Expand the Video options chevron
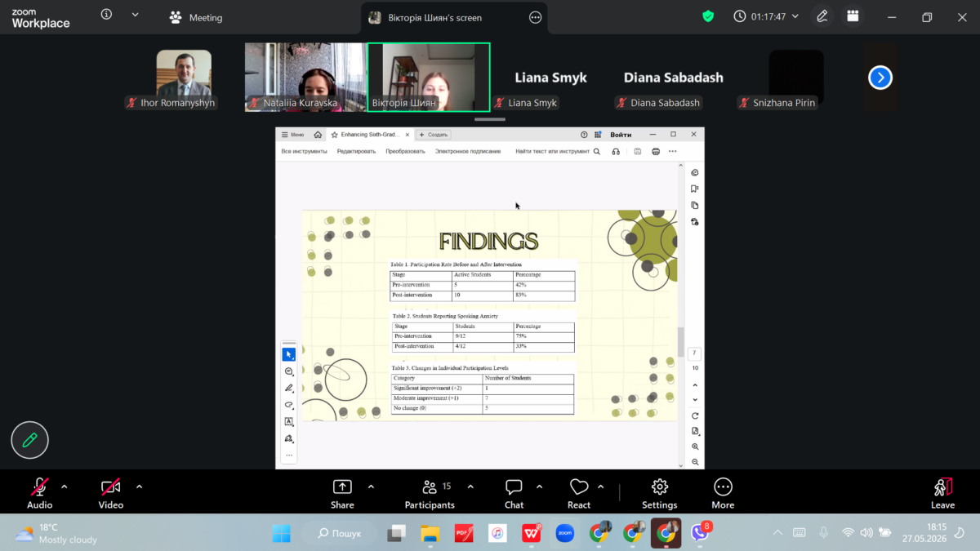The image size is (980, 551). tap(139, 487)
